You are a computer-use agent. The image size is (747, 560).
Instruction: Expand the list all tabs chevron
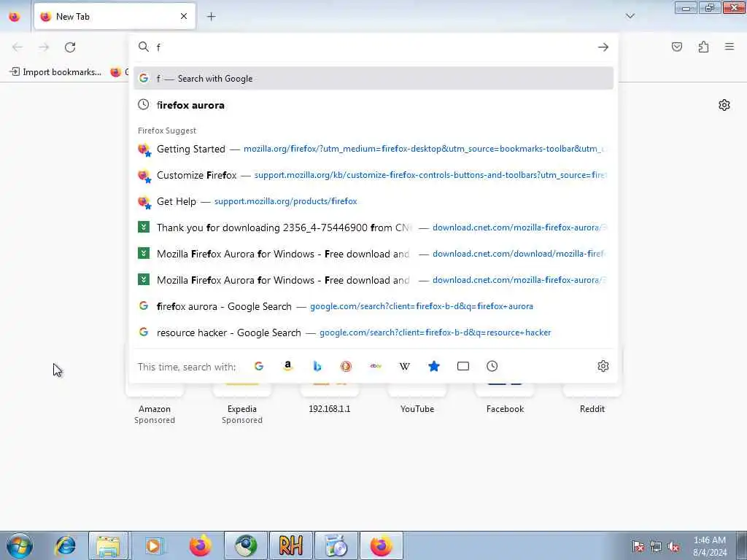(x=630, y=16)
